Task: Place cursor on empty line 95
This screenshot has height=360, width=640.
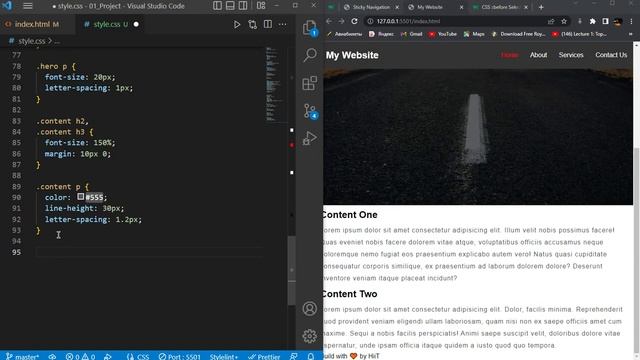Action: click(149, 252)
